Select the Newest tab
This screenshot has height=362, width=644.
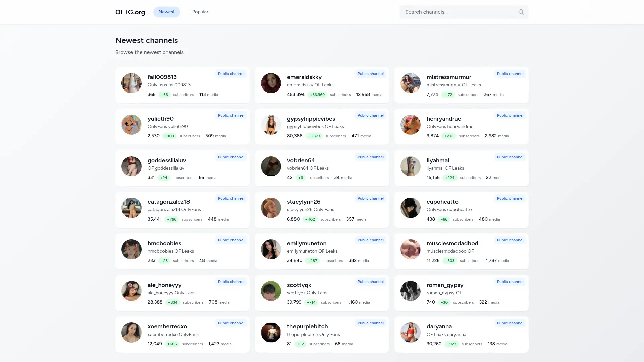[x=166, y=12]
